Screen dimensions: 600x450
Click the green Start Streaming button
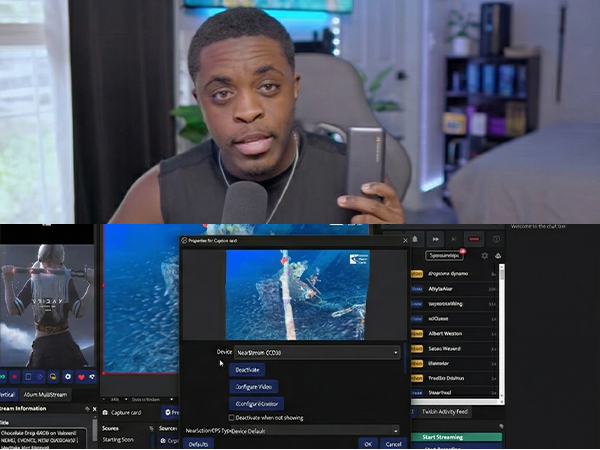click(457, 437)
